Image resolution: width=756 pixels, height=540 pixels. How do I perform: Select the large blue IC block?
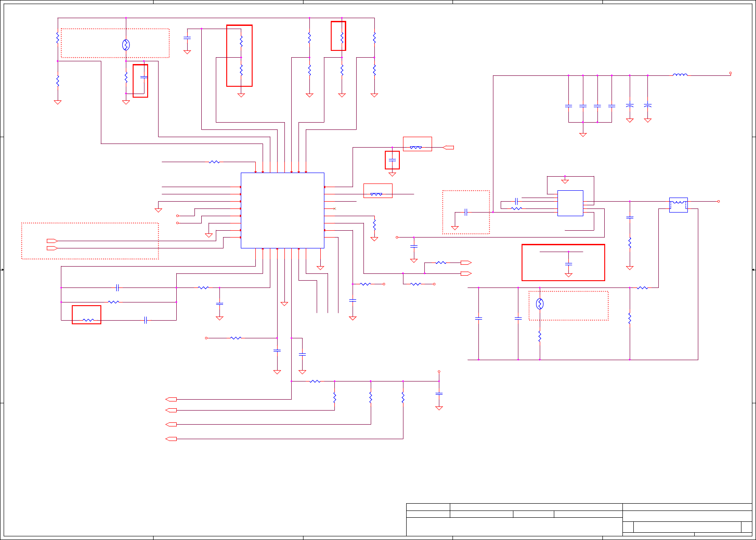click(283, 210)
